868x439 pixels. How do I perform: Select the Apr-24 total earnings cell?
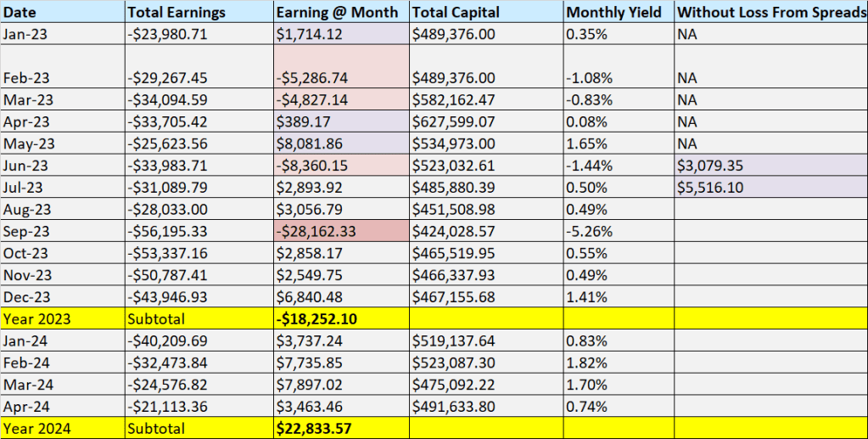pyautogui.click(x=199, y=406)
